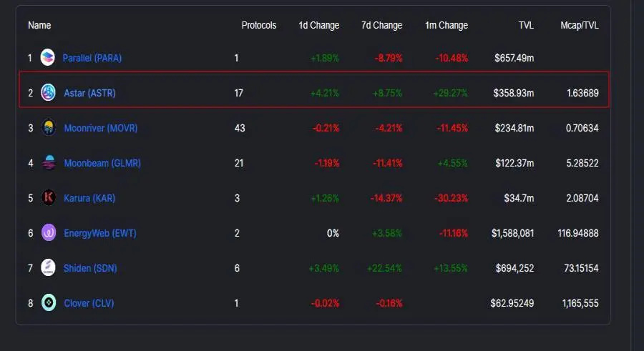Screen dimensions: 644x351
Task: Click Astar 7d change +8.75%
Action: [x=387, y=93]
